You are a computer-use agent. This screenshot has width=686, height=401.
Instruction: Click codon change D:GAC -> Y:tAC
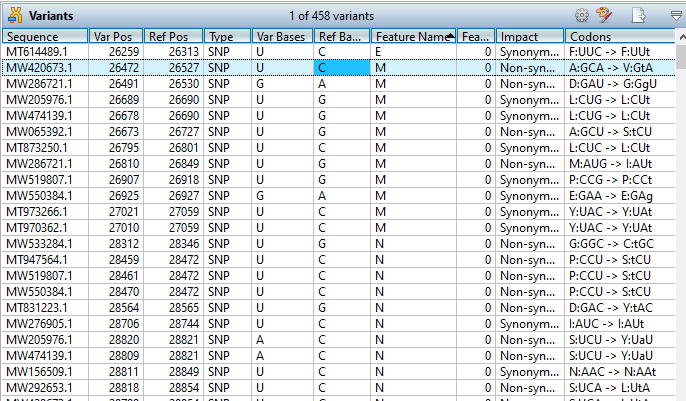point(609,307)
